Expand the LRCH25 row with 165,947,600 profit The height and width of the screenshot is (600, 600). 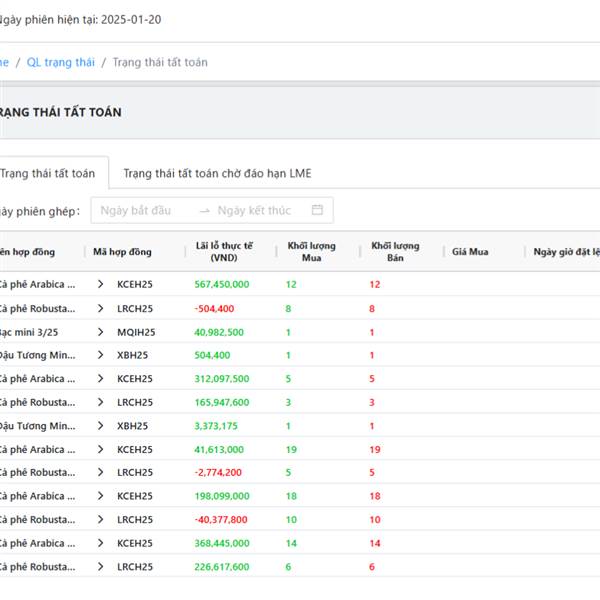[100, 402]
